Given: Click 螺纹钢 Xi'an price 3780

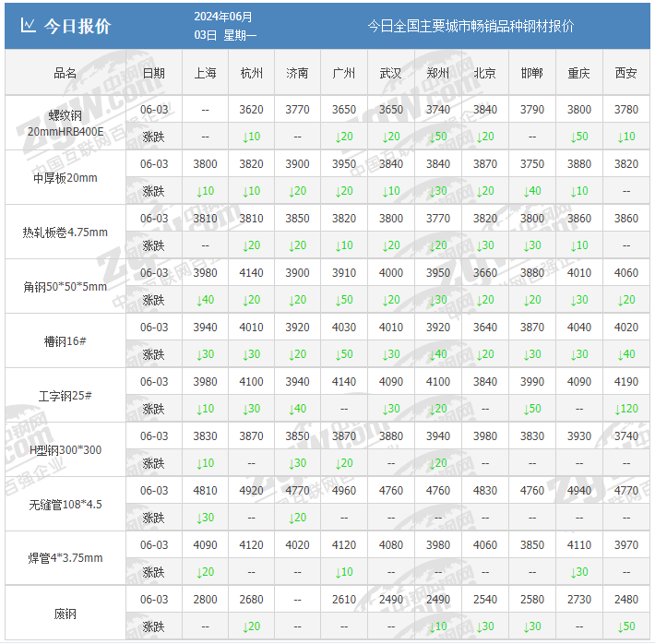Looking at the screenshot, I should [626, 110].
